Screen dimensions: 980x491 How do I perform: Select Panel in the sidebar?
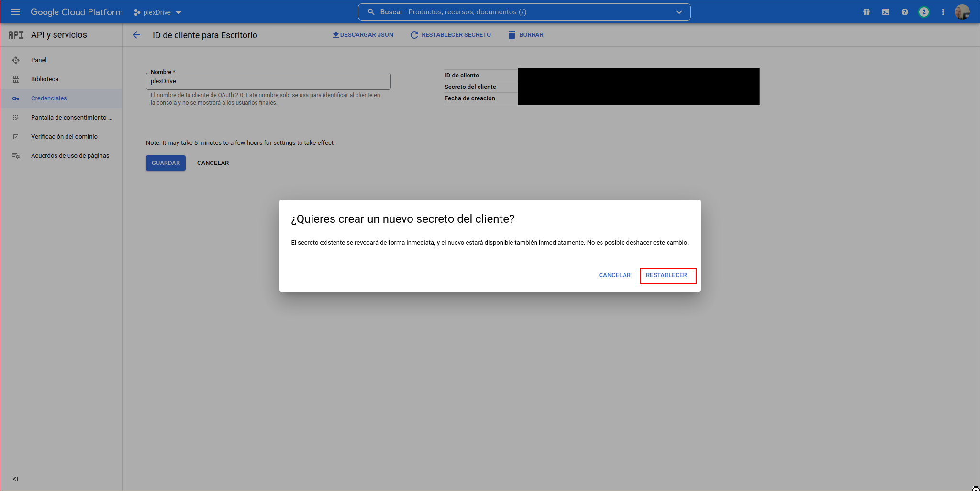pos(39,60)
